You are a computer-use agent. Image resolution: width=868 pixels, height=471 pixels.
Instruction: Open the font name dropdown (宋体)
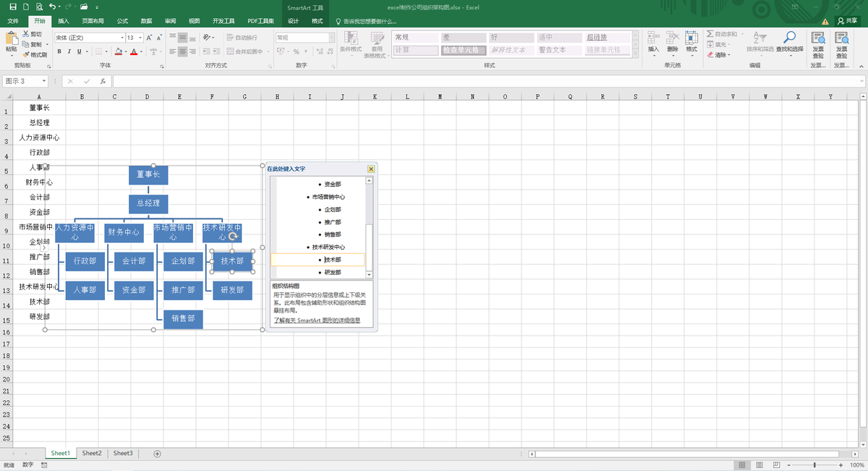[x=122, y=38]
